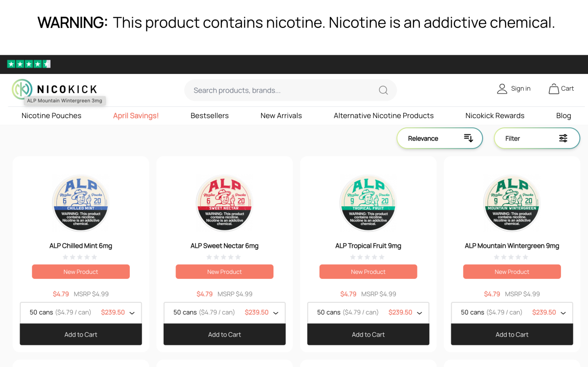588x367 pixels.
Task: Click the Sign in user icon
Action: tap(502, 89)
